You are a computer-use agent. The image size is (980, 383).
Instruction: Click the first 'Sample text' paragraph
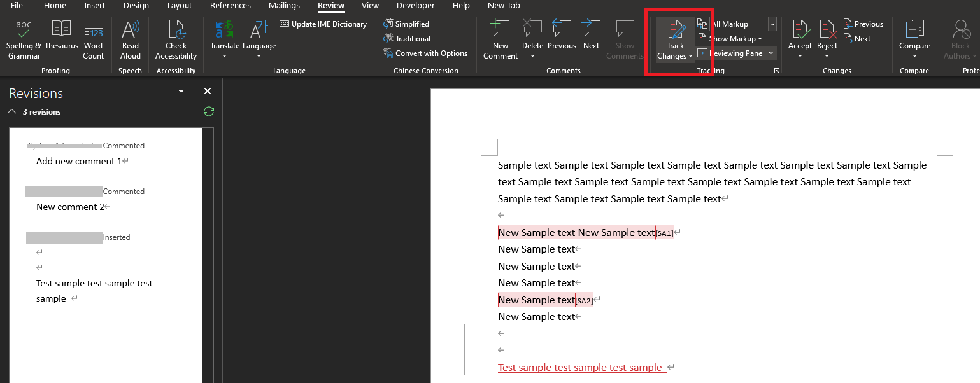pos(712,182)
